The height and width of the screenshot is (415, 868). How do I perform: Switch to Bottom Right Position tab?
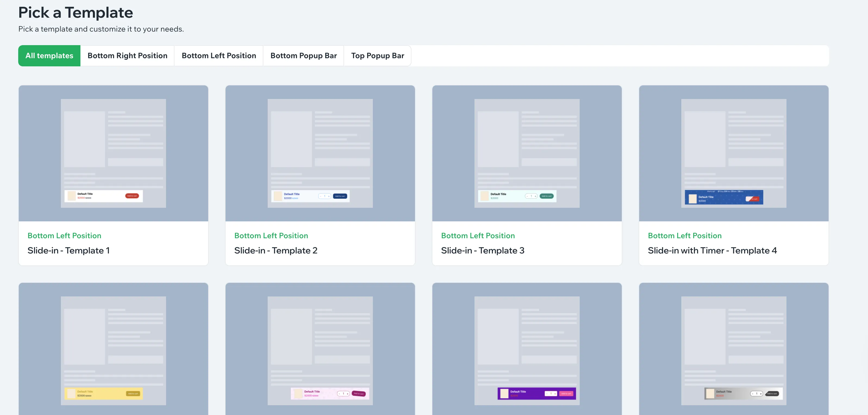127,56
